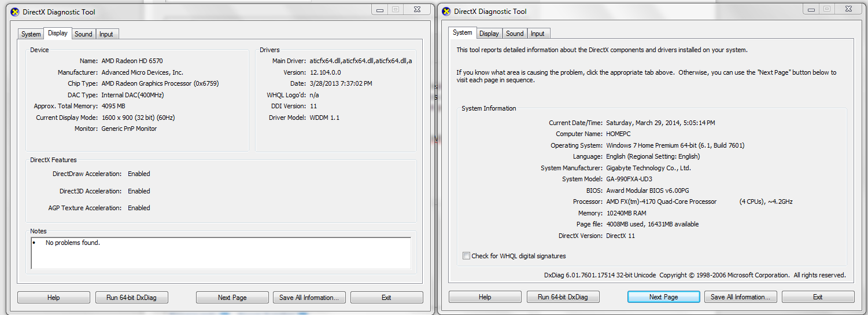Click manufacturer Advanced Micro Devices, Inc.
Screen dimensions: 868x315
[x=142, y=72]
